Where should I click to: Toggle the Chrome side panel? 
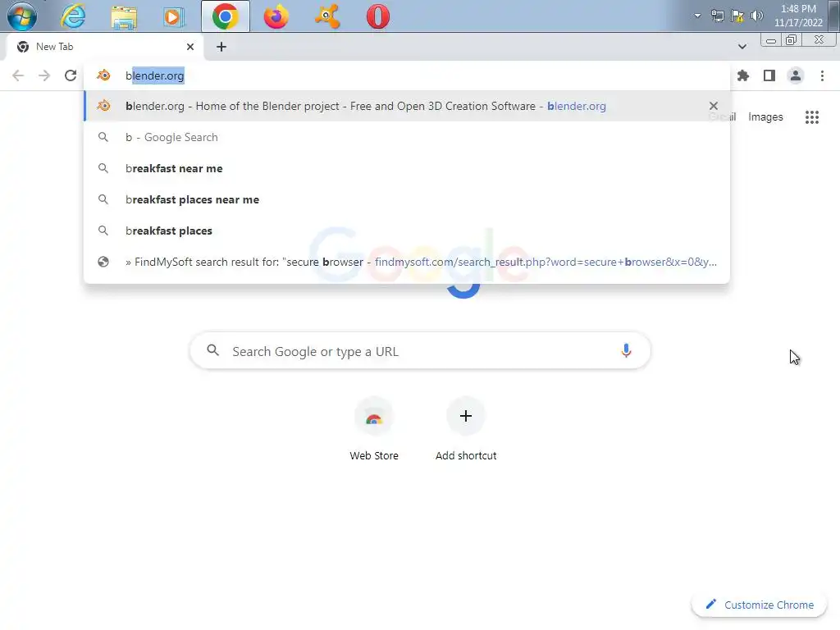click(x=769, y=75)
